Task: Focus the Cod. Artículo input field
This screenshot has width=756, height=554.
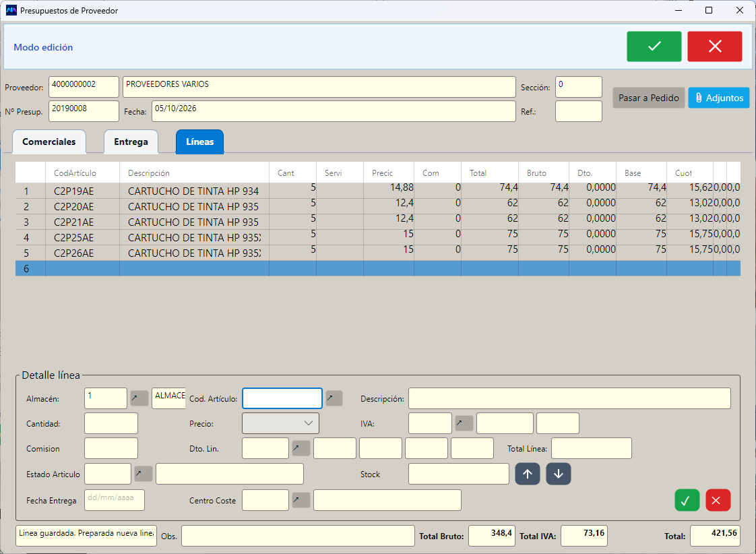Action: point(282,398)
